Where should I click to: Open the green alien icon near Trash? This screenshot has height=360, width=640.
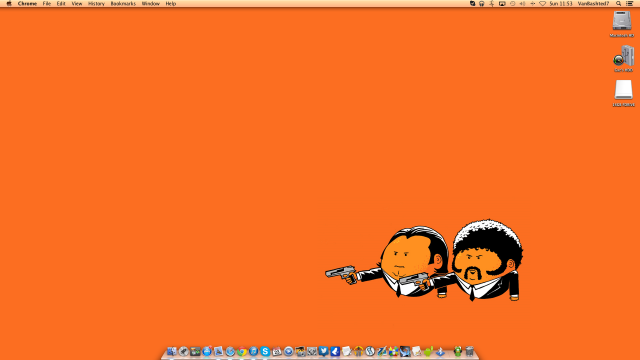(458, 351)
